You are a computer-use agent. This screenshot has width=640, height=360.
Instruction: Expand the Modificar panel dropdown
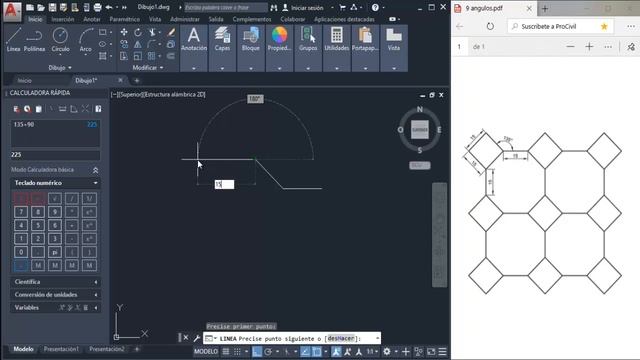point(148,68)
